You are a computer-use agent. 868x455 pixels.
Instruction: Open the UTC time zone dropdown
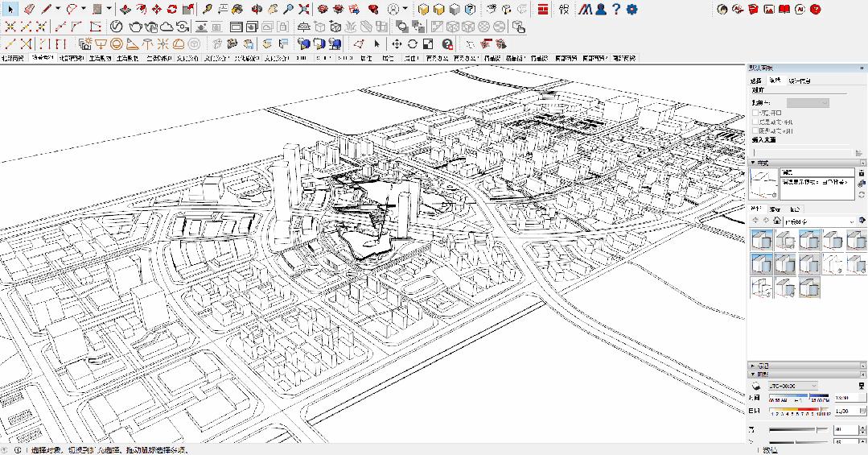click(793, 386)
